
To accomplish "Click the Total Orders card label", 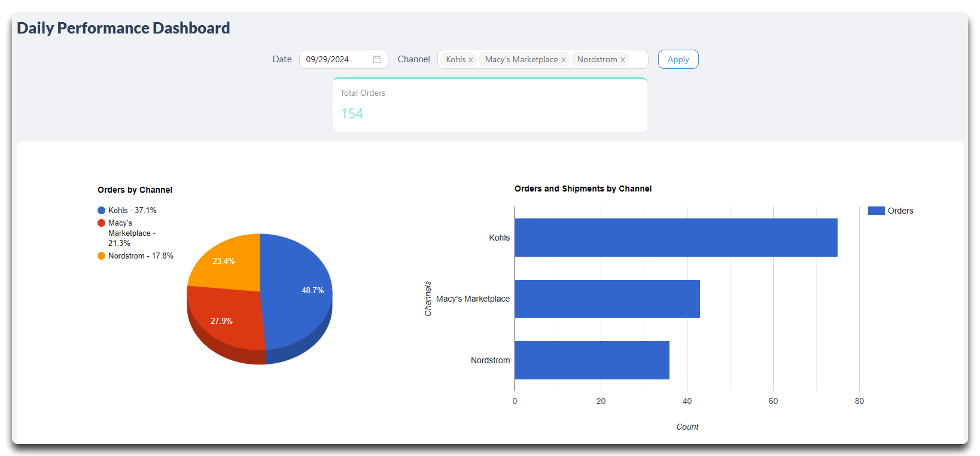I will (x=363, y=93).
